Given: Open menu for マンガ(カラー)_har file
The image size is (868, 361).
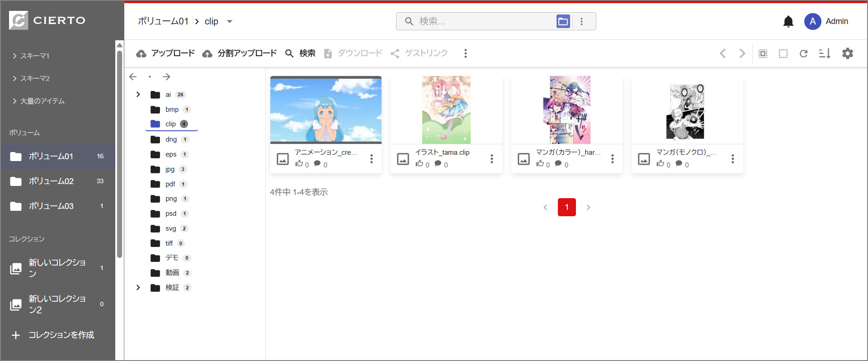Looking at the screenshot, I should (x=612, y=159).
